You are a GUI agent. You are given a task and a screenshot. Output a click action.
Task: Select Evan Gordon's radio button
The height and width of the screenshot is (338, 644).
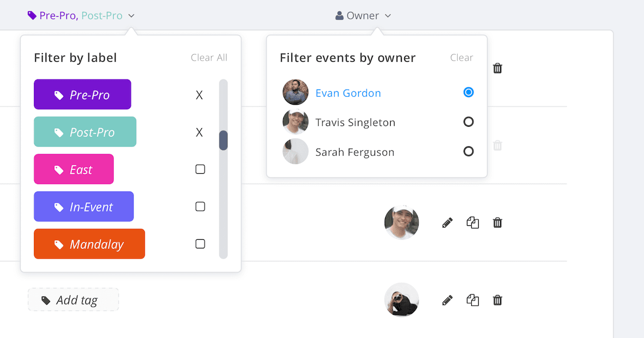[x=469, y=92]
